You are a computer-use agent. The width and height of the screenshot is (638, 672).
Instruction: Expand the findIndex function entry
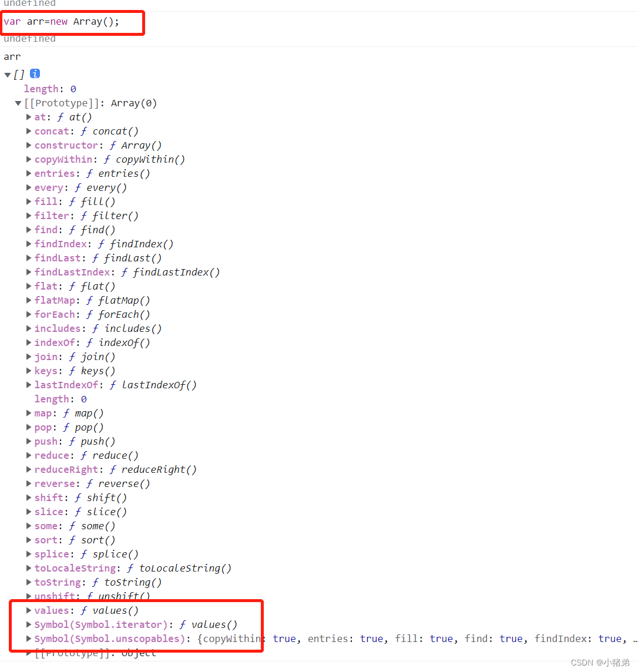[x=28, y=244]
